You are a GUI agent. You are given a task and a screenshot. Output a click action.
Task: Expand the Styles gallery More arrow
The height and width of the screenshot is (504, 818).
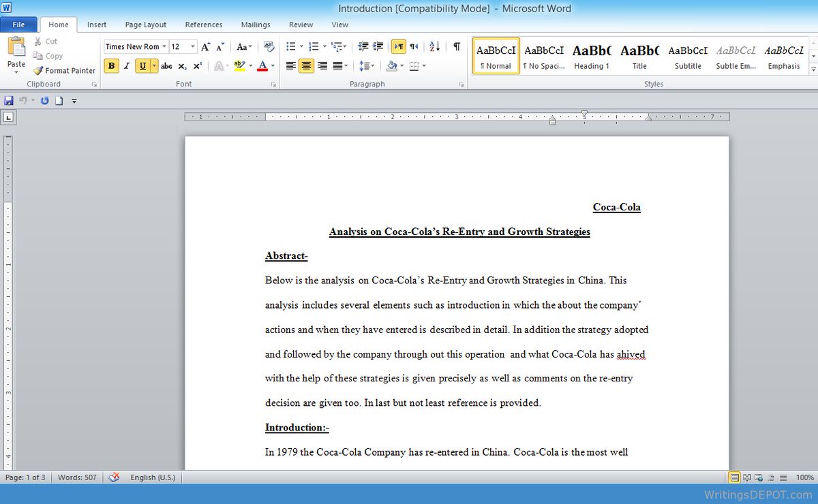[x=813, y=69]
